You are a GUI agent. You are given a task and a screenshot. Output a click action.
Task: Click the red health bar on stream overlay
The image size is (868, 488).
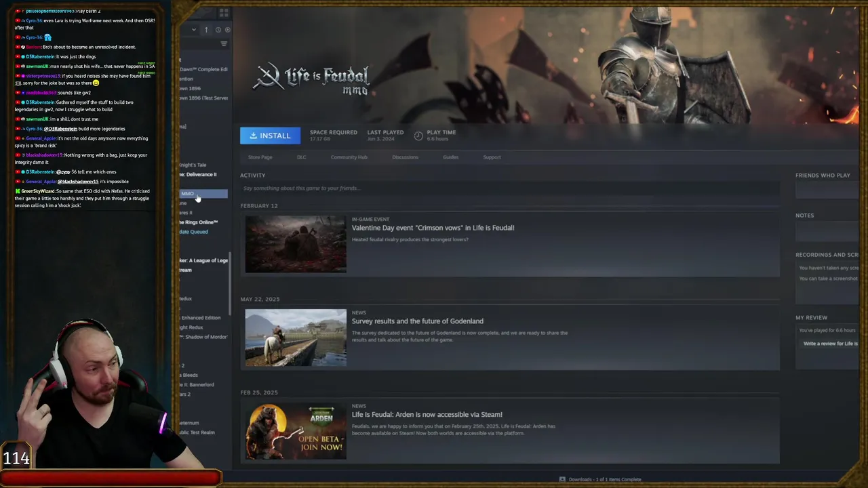pyautogui.click(x=111, y=478)
